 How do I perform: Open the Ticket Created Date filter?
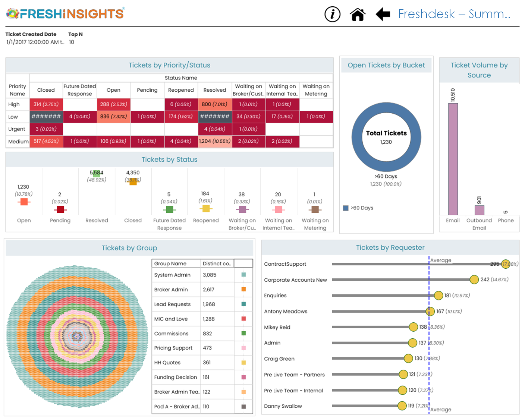pyautogui.click(x=35, y=42)
